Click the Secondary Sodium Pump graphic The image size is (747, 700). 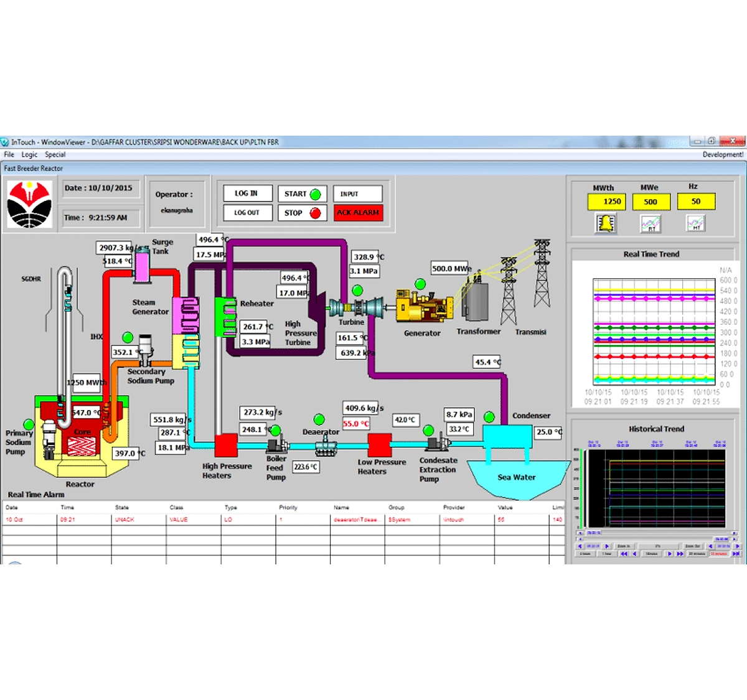point(145,349)
